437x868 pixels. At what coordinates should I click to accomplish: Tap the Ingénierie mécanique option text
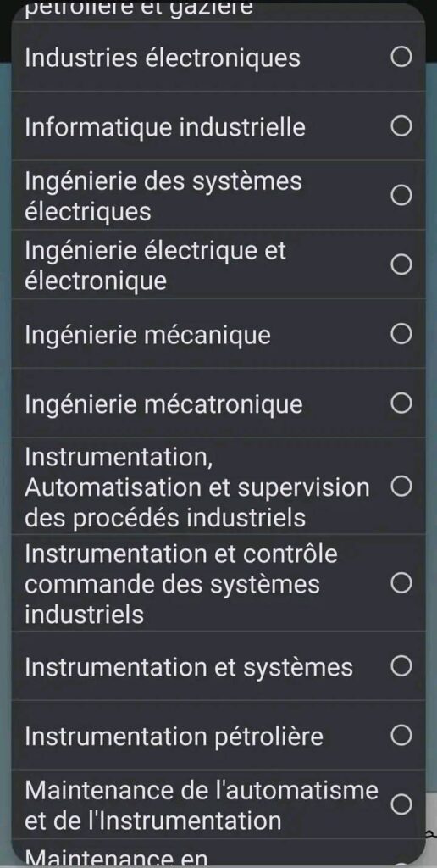147,336
